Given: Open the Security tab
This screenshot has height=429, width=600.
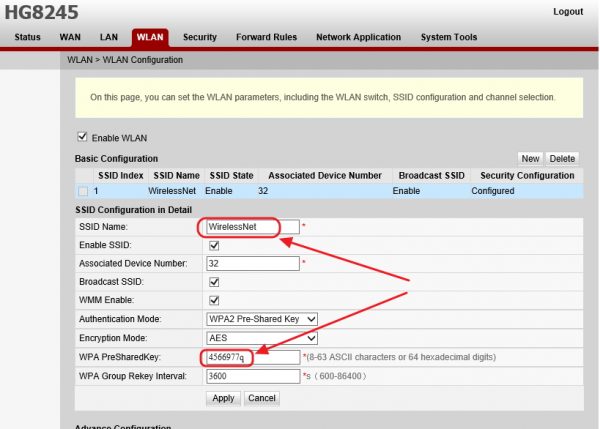Looking at the screenshot, I should pyautogui.click(x=200, y=38).
